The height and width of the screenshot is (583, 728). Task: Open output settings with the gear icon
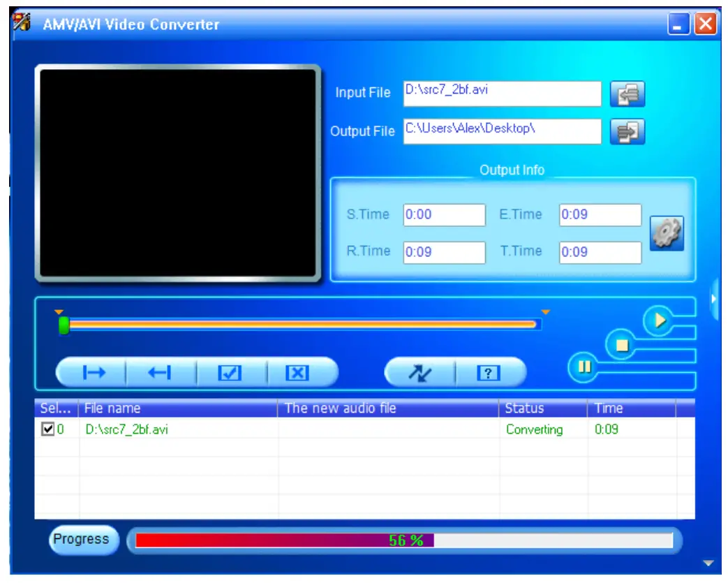667,233
